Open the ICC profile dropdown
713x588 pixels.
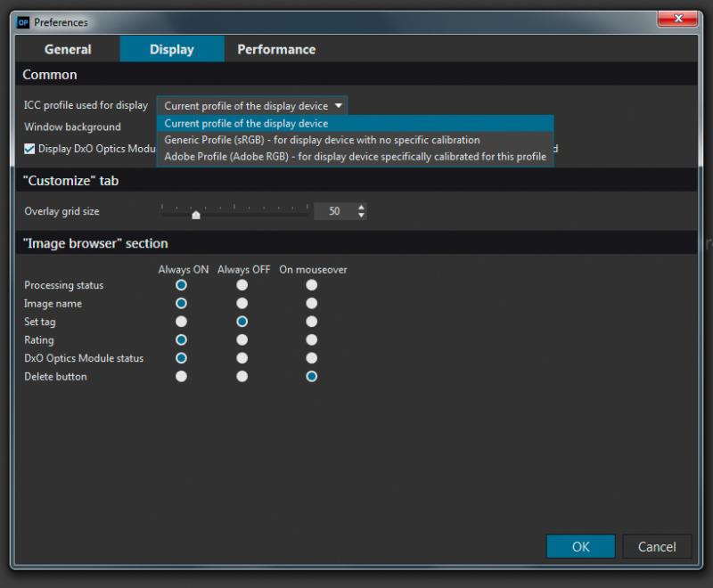(x=252, y=106)
